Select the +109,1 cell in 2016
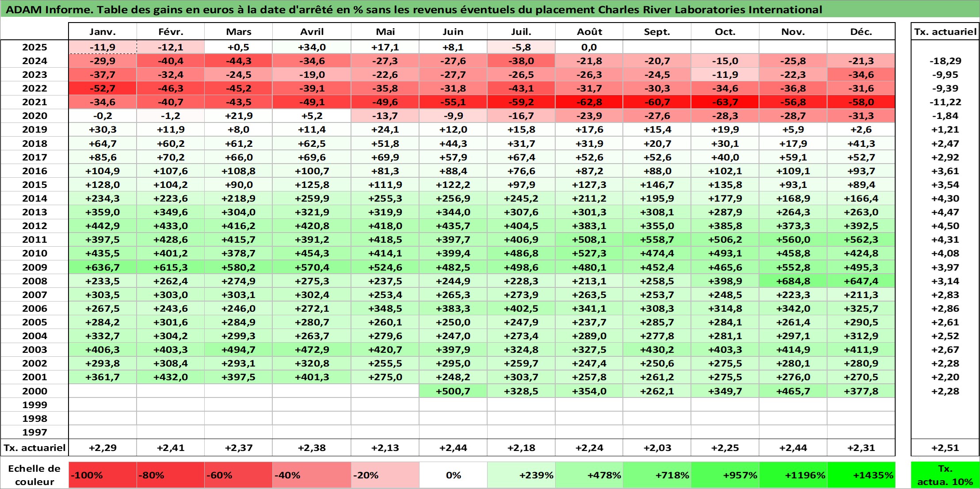 tap(793, 171)
